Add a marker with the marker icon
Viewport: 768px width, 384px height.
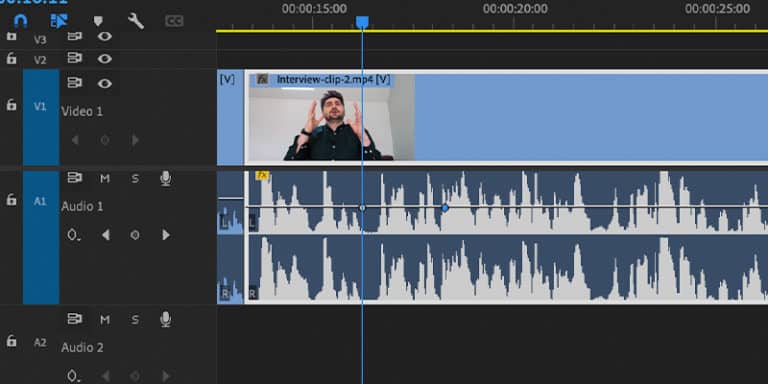[x=98, y=21]
